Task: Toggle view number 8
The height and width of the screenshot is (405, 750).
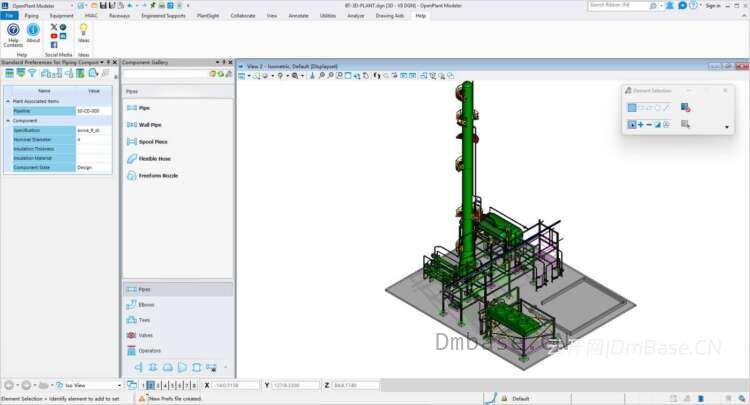Action: coord(194,385)
